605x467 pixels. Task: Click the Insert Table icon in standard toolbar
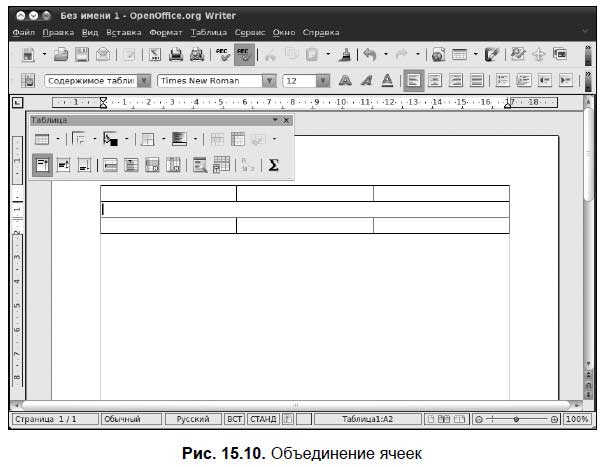click(459, 55)
